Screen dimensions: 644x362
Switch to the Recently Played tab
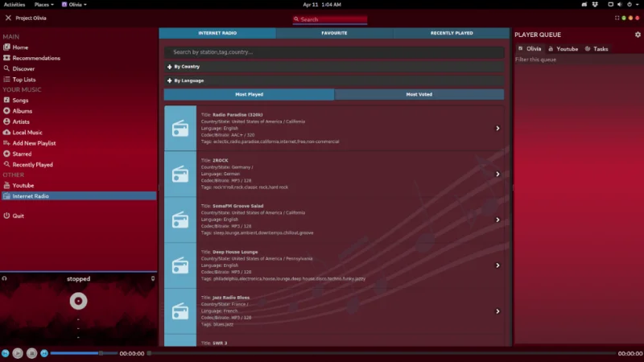pyautogui.click(x=452, y=33)
